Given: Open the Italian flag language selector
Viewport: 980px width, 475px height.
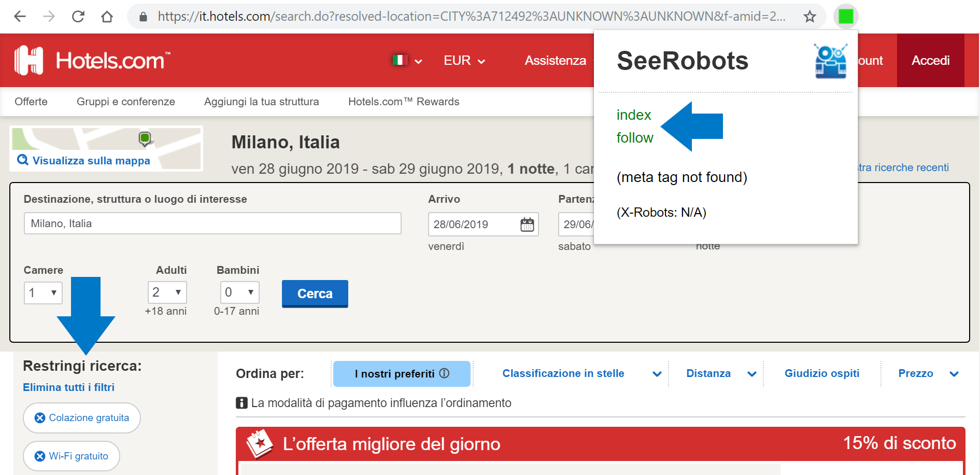Looking at the screenshot, I should coord(407,60).
